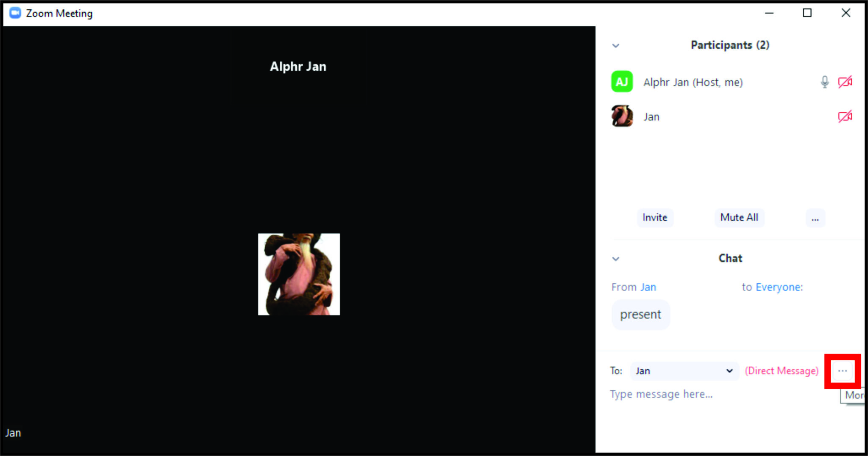Collapse the Participants panel
Viewport: 868px width, 456px height.
pyautogui.click(x=616, y=45)
